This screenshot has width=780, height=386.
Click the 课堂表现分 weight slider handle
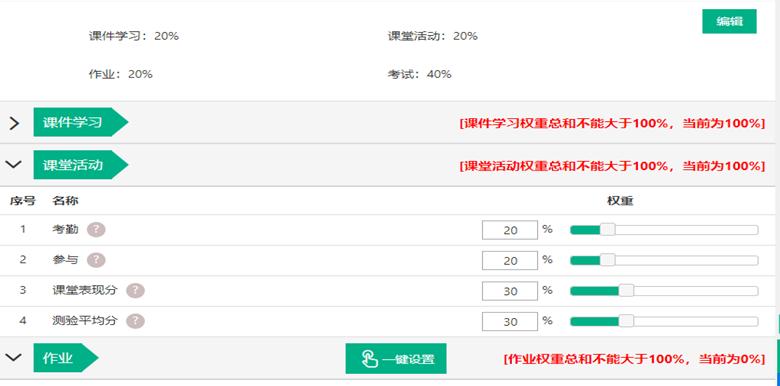[x=626, y=290]
